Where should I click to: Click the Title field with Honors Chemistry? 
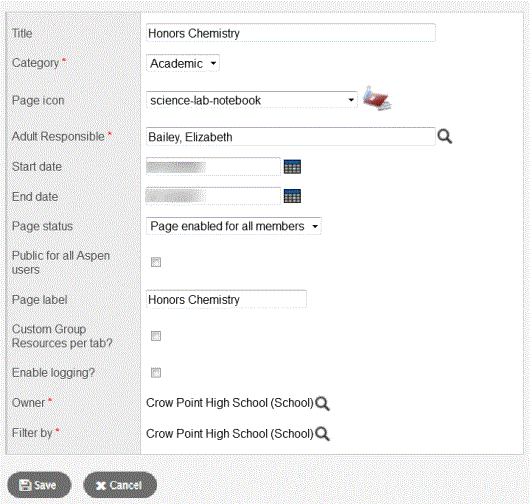[x=291, y=33]
